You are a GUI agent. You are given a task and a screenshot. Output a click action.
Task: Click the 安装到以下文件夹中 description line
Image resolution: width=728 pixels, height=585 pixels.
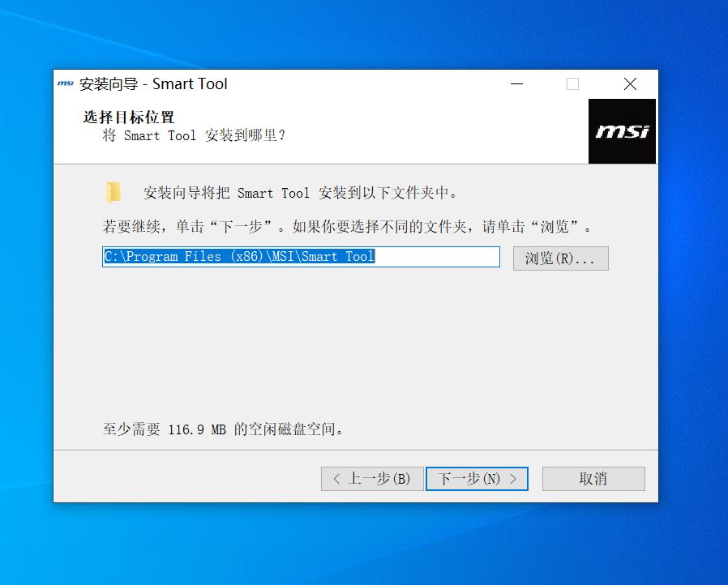300,193
